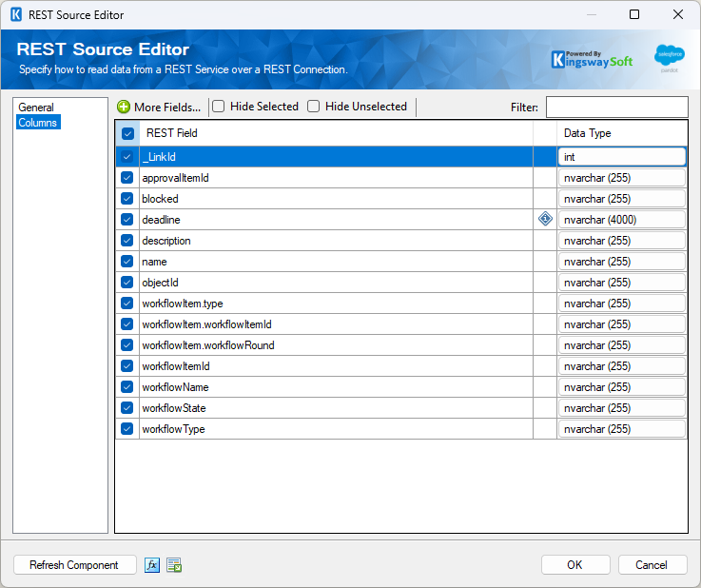Select the workflowName field name
This screenshot has width=701, height=588.
point(175,387)
